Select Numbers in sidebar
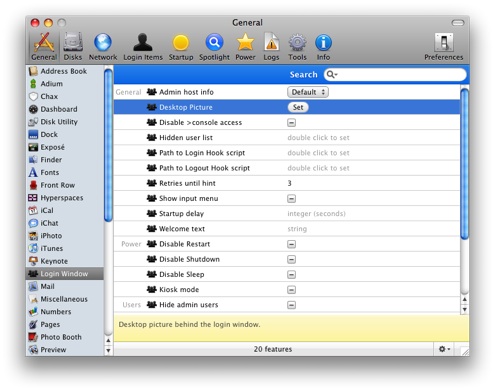 coord(64,312)
